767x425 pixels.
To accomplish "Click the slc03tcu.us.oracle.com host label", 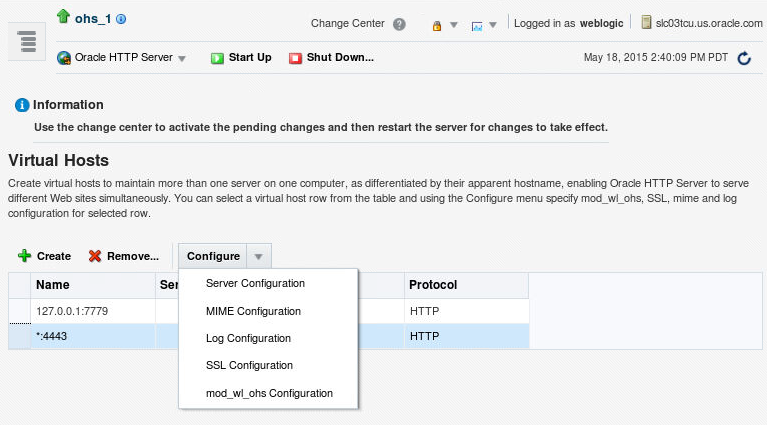I will coord(709,23).
